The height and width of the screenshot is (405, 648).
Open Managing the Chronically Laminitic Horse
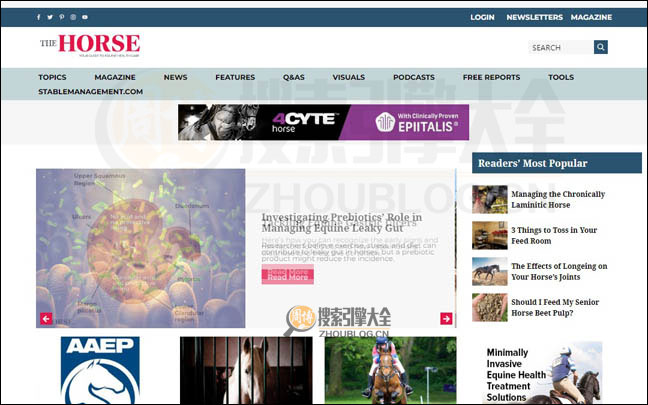(x=558, y=200)
